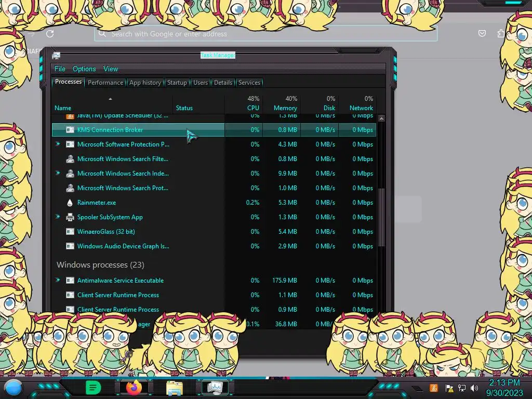Click the Microsoft Windows Search Filte... icon

click(x=70, y=159)
